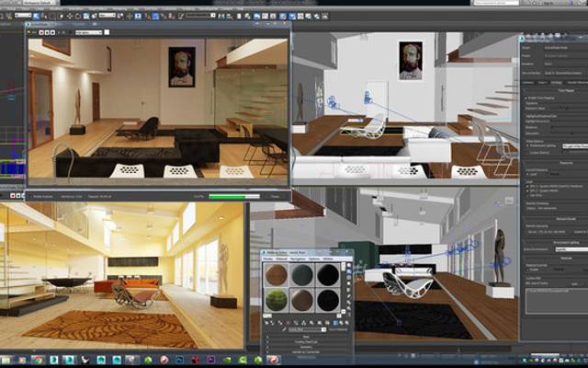Open Photoshop from the taskbar
Image resolution: width=588 pixels, height=368 pixels.
(x=179, y=360)
